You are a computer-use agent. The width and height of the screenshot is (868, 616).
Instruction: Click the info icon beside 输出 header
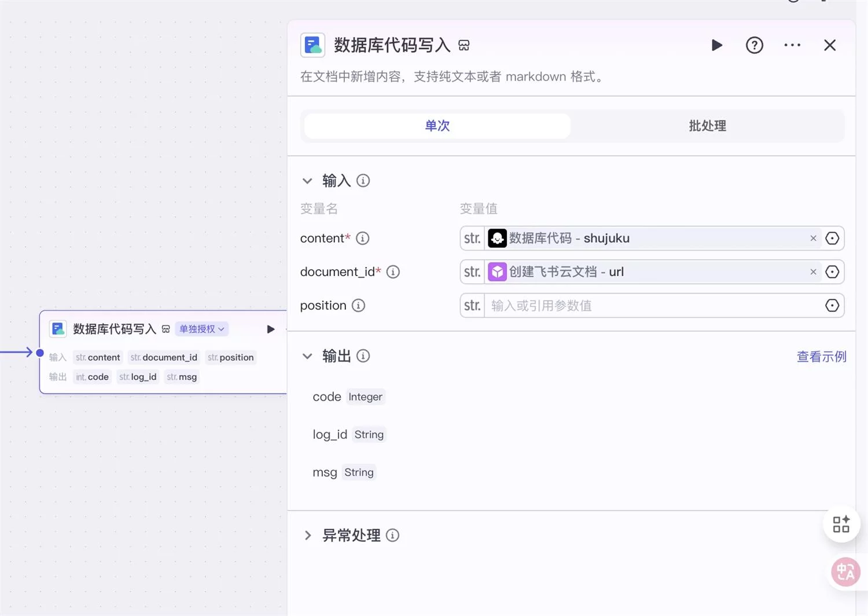coord(363,355)
